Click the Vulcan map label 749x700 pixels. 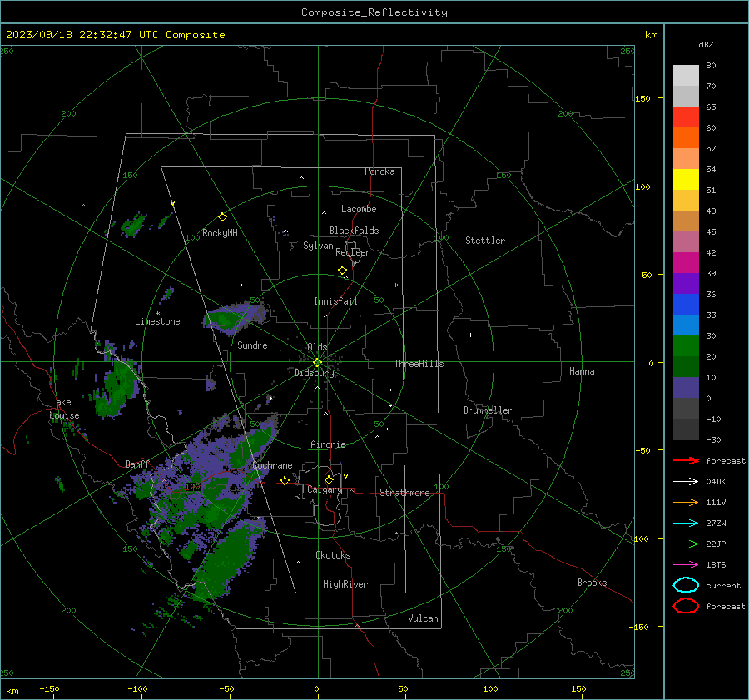(x=424, y=618)
